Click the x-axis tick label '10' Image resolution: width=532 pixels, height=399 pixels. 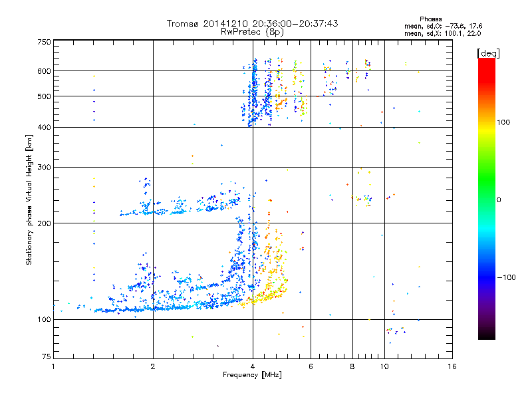coord(384,366)
